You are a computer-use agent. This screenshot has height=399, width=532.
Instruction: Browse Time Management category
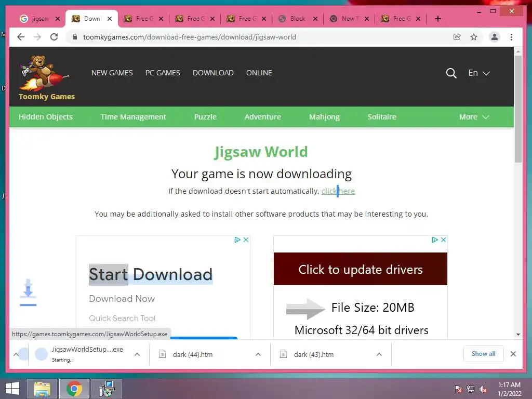pos(134,117)
